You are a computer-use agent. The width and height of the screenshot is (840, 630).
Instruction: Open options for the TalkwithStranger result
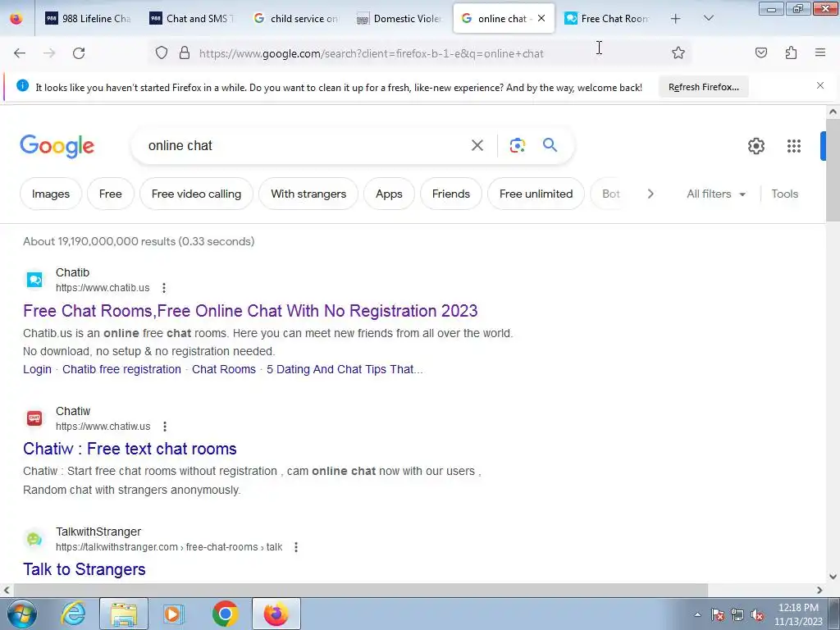point(295,547)
